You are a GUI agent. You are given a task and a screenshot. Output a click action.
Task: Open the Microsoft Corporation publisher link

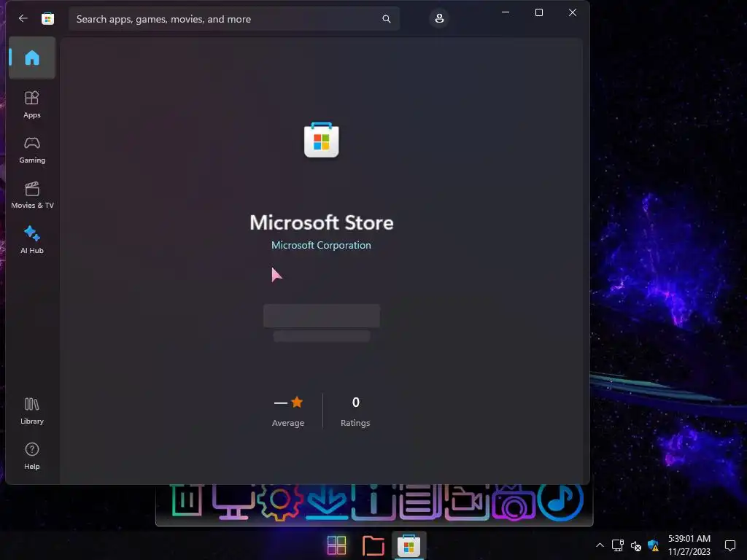click(321, 245)
